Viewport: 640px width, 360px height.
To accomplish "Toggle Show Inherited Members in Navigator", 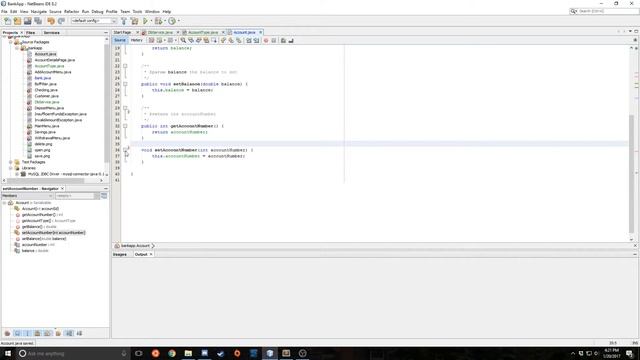I will click(7, 333).
